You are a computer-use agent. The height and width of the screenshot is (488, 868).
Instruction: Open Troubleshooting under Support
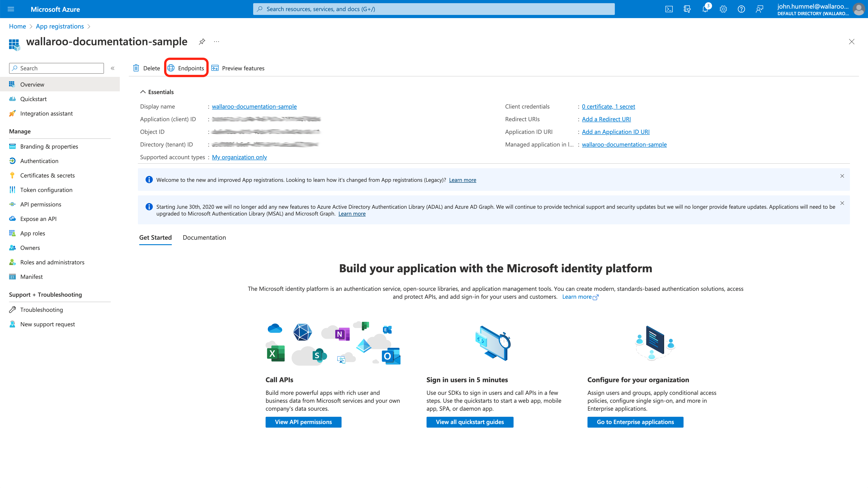click(41, 309)
